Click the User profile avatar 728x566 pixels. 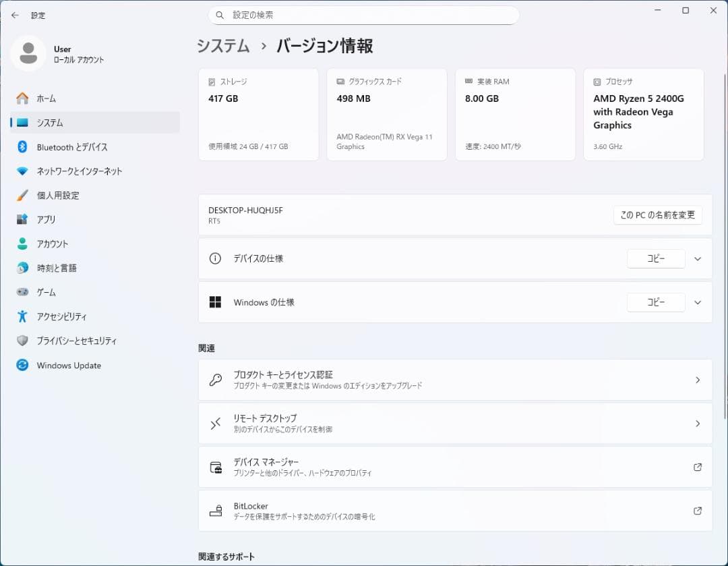pos(28,53)
